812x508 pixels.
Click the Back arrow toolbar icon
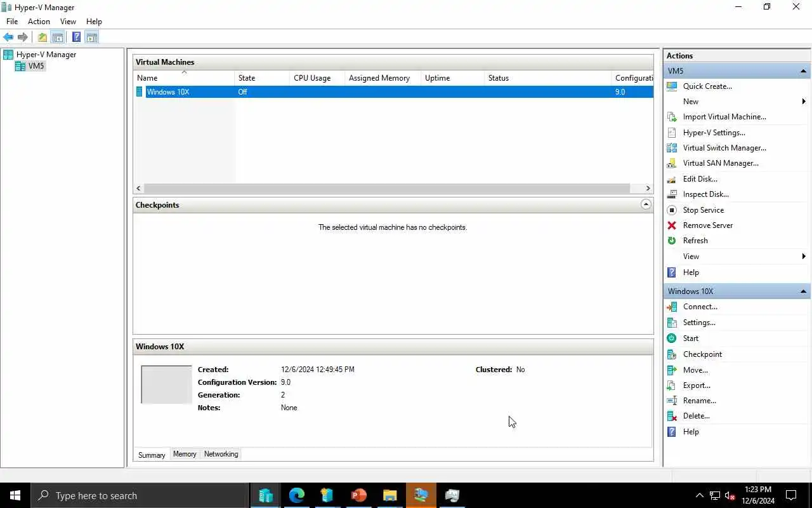tap(8, 37)
